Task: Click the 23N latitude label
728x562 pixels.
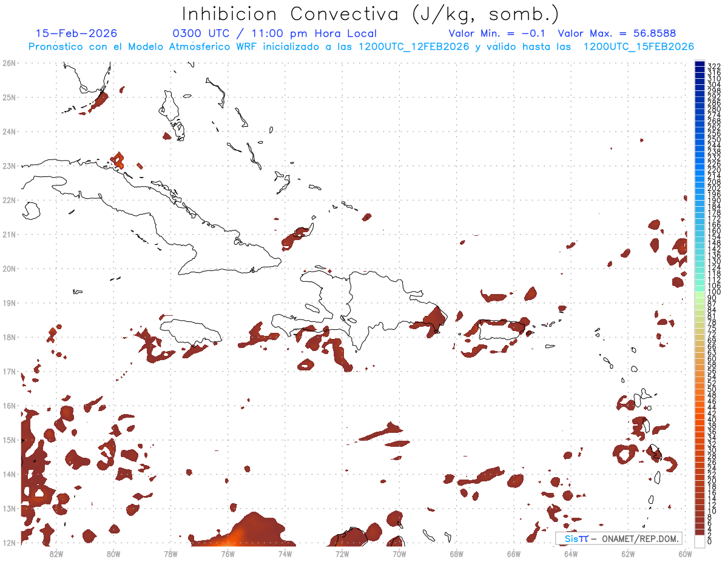Action: [9, 166]
